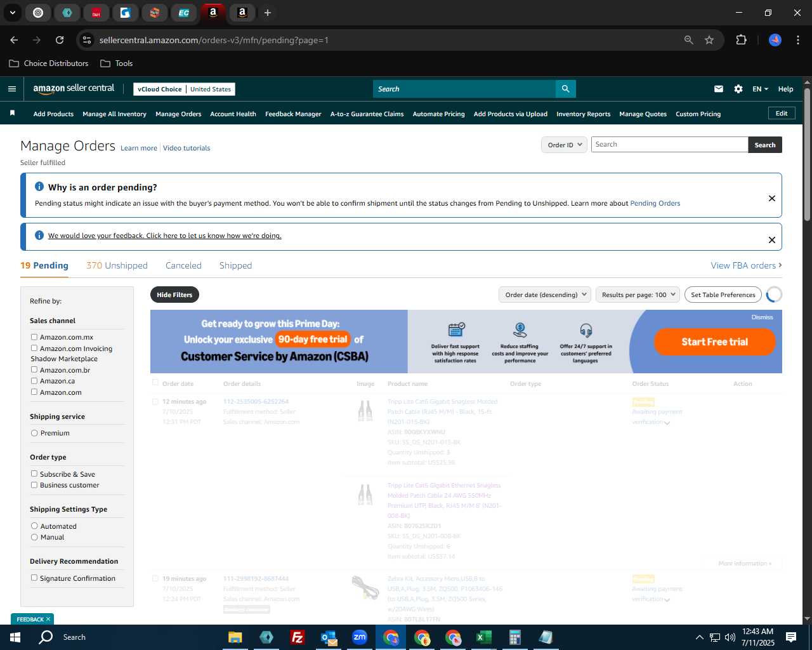Viewport: 812px width, 650px height.
Task: Open the messages envelope icon
Action: point(718,89)
